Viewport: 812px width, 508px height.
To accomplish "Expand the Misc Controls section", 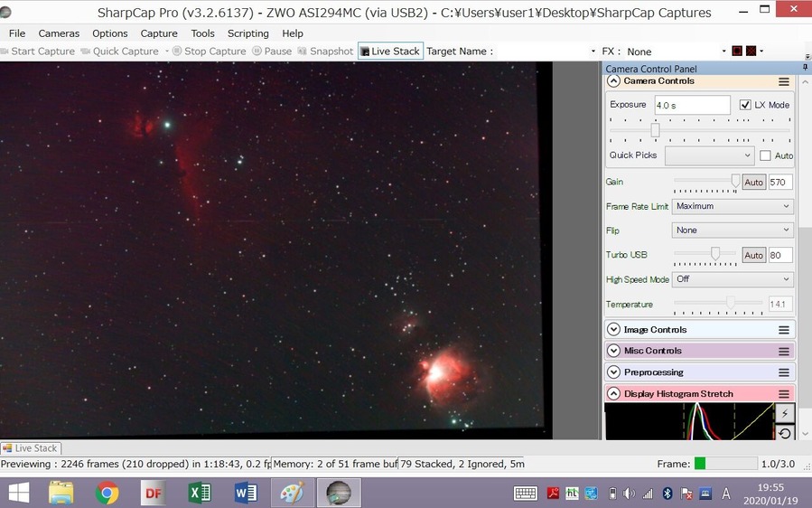I will point(613,351).
